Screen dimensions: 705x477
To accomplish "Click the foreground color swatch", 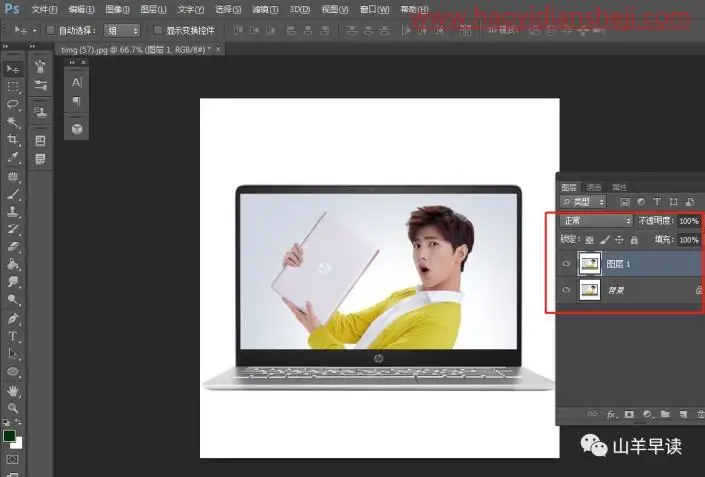I will (9, 436).
